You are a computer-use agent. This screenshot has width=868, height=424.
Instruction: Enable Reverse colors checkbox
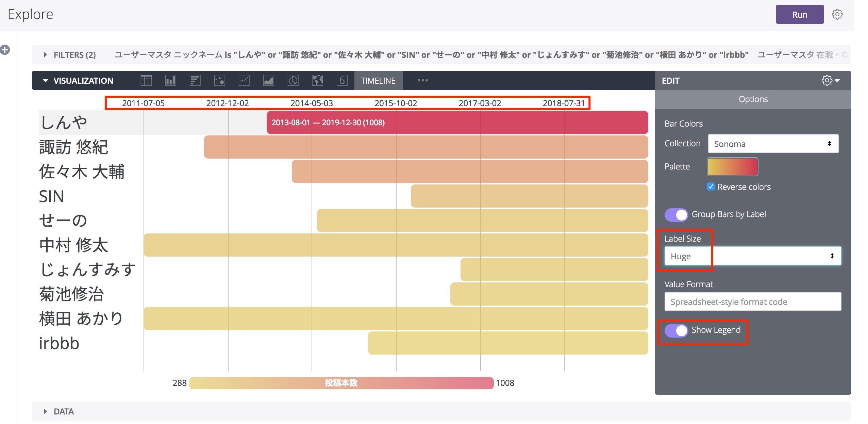[711, 186]
